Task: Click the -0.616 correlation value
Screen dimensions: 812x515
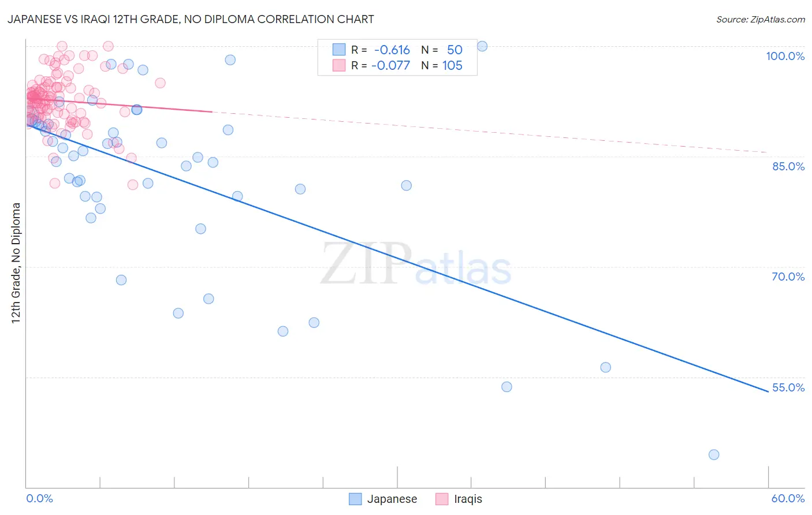Action: click(x=392, y=50)
